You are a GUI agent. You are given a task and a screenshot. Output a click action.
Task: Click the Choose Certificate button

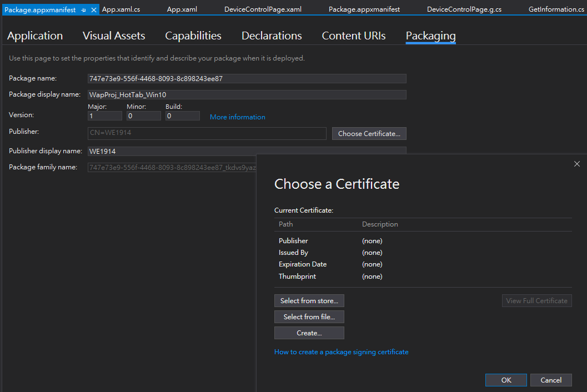click(x=369, y=133)
